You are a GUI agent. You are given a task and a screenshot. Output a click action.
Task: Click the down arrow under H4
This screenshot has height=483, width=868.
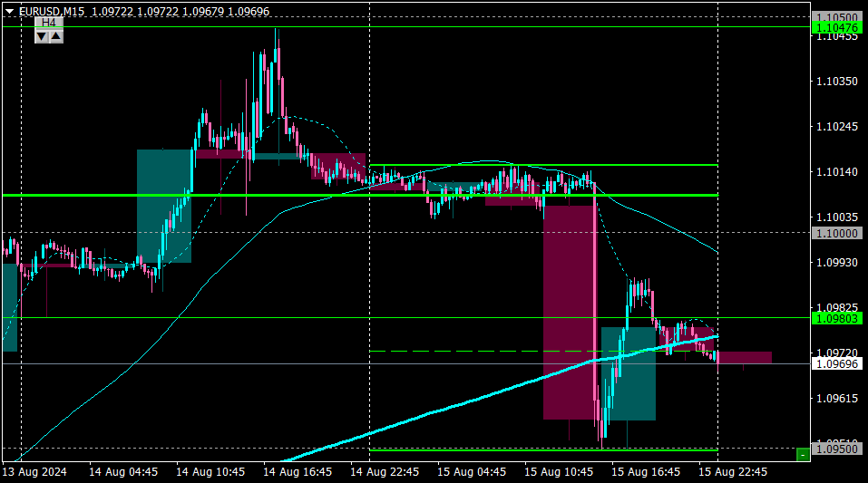[42, 36]
